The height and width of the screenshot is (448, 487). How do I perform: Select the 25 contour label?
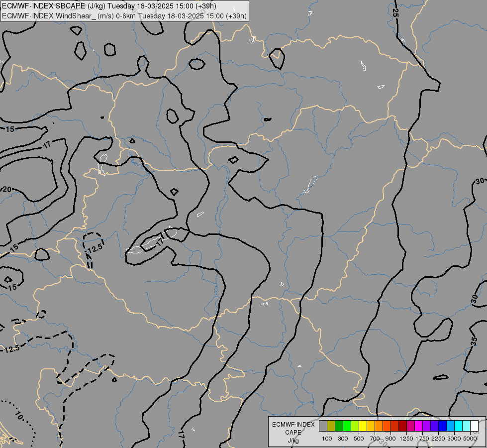pyautogui.click(x=395, y=12)
